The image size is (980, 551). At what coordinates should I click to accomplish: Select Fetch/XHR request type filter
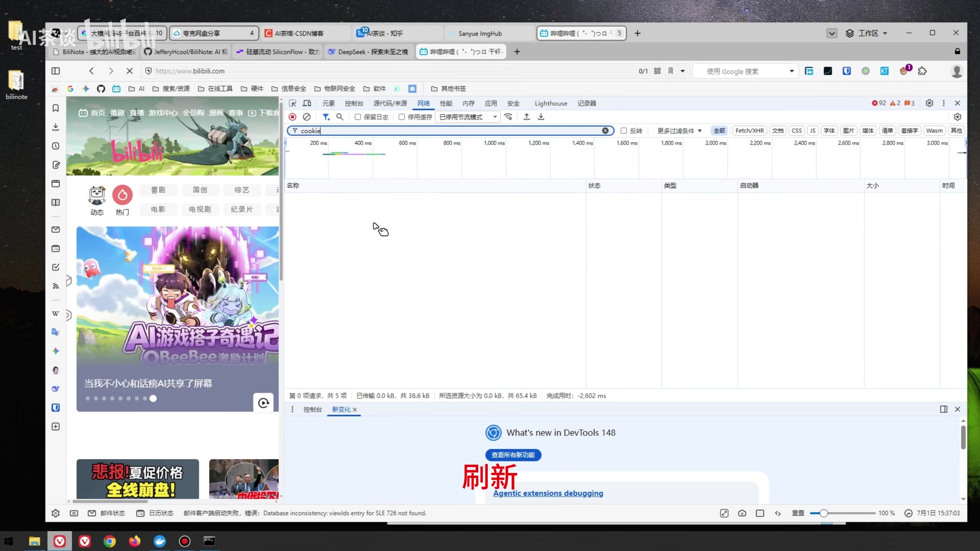(x=749, y=131)
